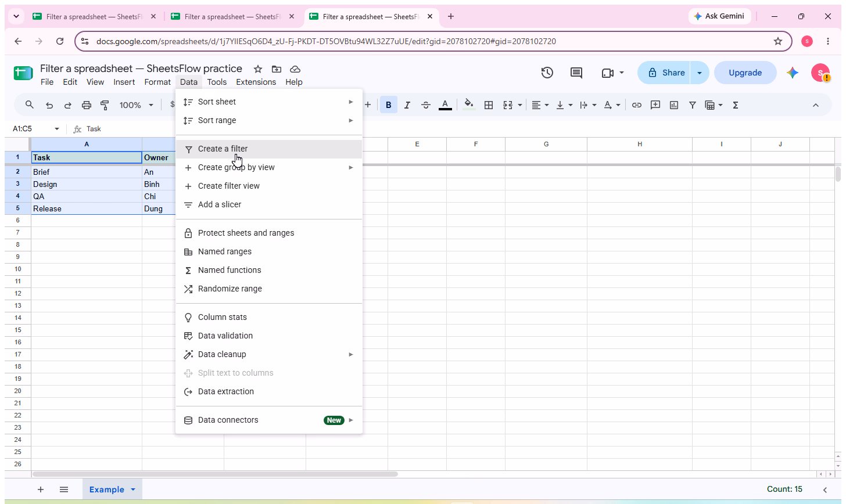Toggle bold formatting
Screen dimensions: 846x504
pos(388,105)
